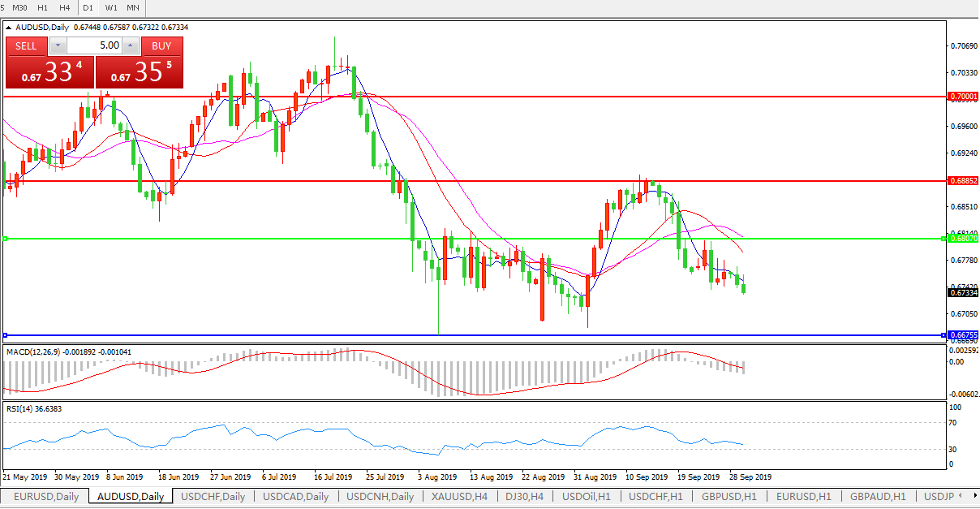Select the H1 timeframe button
This screenshot has height=509, width=980.
point(43,7)
